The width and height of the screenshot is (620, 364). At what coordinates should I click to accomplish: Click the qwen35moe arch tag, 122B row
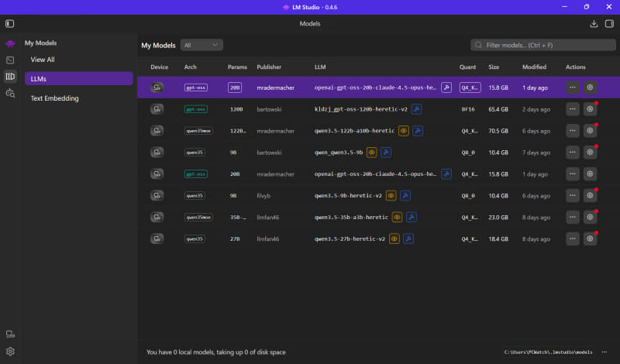(198, 131)
